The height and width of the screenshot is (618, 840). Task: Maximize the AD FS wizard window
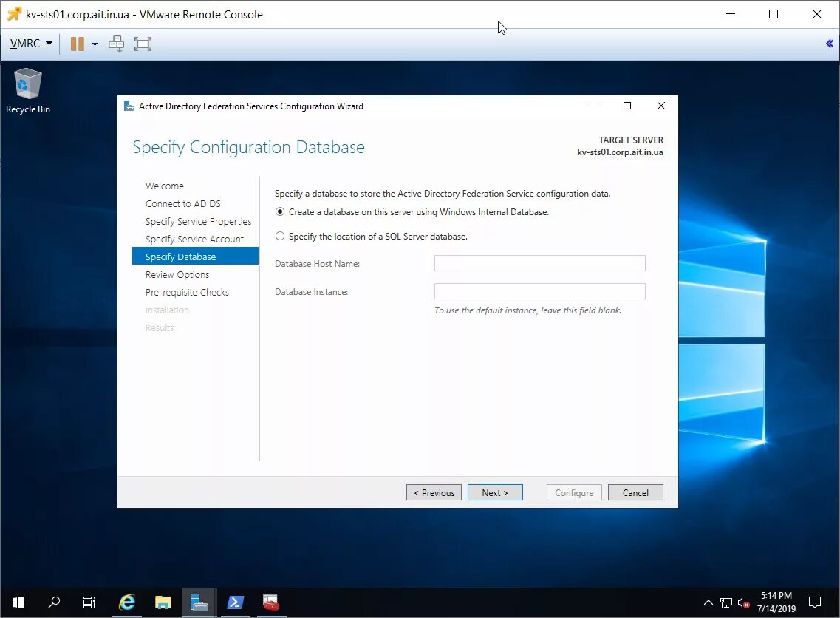(x=626, y=106)
